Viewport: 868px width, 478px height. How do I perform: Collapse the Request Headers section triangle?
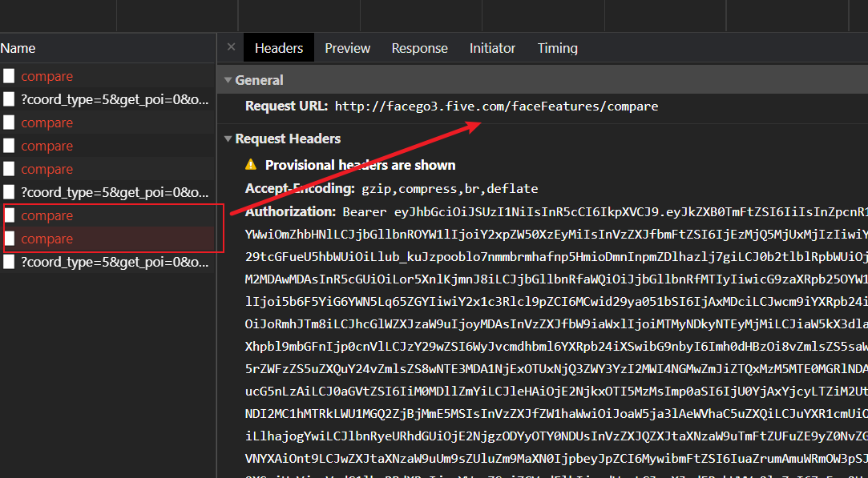click(x=228, y=139)
